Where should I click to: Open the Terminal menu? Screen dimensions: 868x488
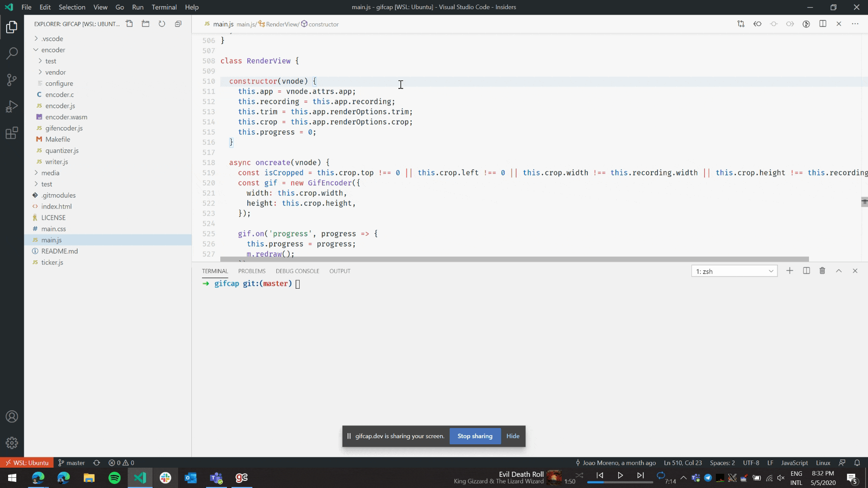coord(164,7)
